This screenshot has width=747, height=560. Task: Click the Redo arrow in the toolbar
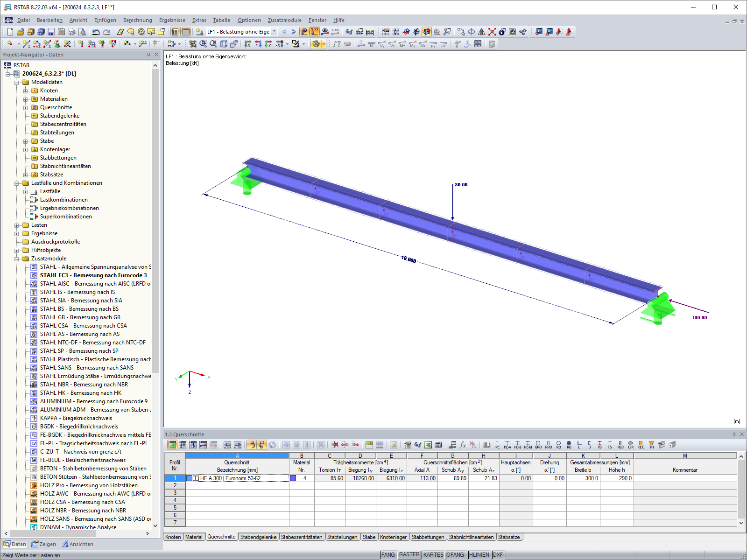[x=106, y=32]
